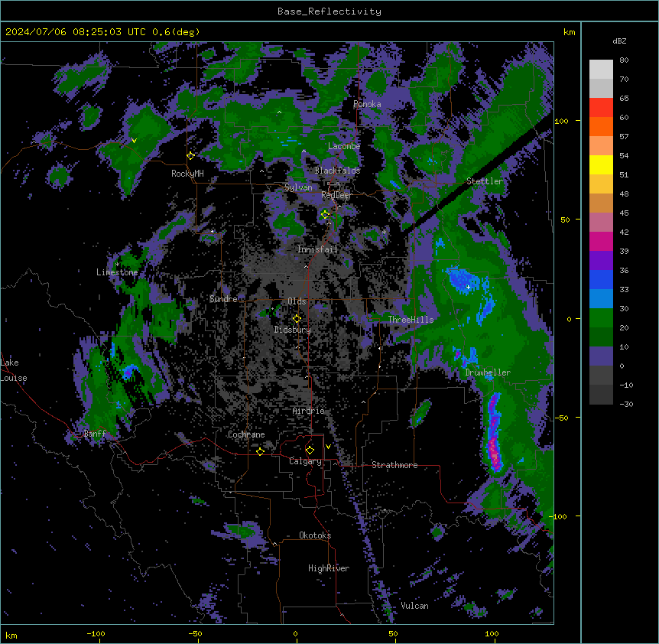Select the red 60-65 dBZ legend swatch
The height and width of the screenshot is (644, 659).
(x=601, y=108)
